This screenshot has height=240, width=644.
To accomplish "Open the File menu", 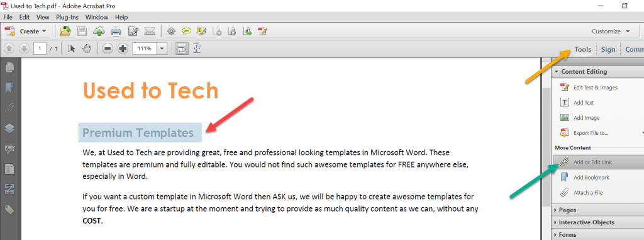I will point(8,17).
